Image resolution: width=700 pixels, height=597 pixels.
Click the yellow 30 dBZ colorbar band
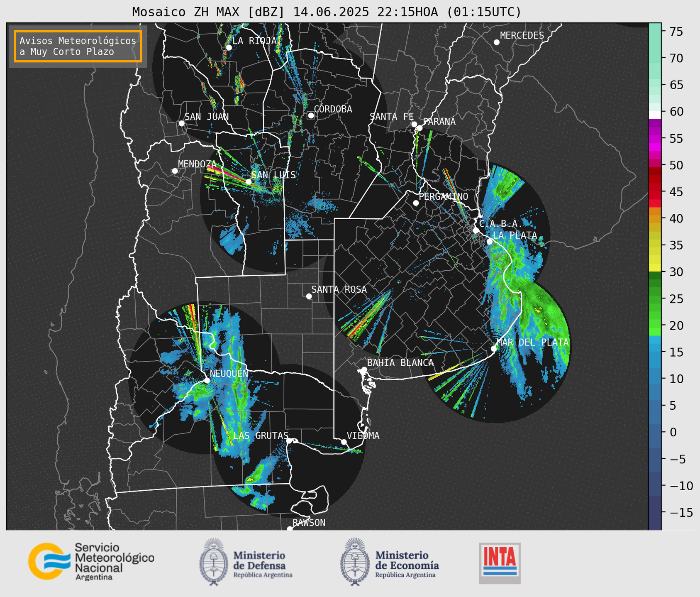pos(655,268)
